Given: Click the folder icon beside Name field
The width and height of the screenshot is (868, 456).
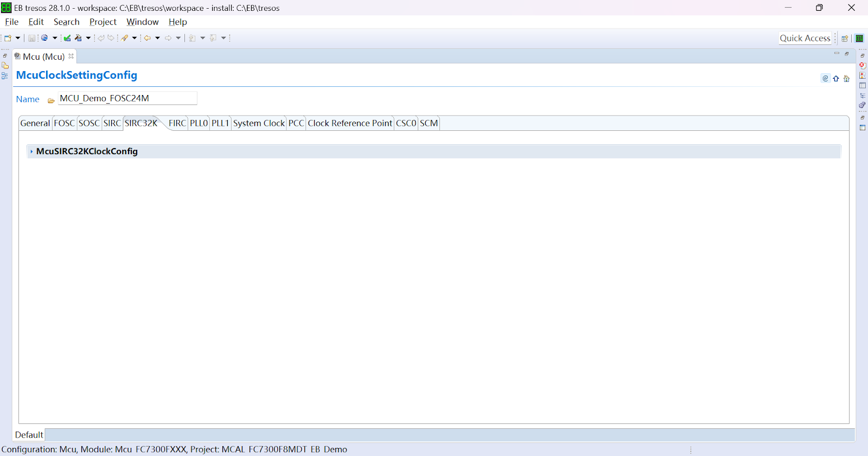Looking at the screenshot, I should click(x=51, y=100).
